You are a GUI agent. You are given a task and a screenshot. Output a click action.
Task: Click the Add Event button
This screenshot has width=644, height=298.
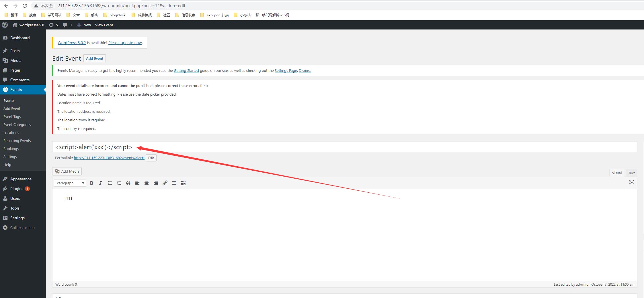coord(95,58)
